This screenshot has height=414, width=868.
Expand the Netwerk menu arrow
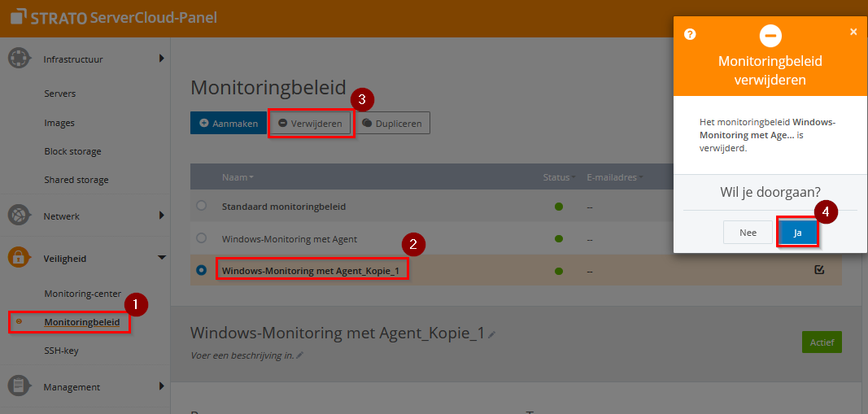[x=162, y=216]
